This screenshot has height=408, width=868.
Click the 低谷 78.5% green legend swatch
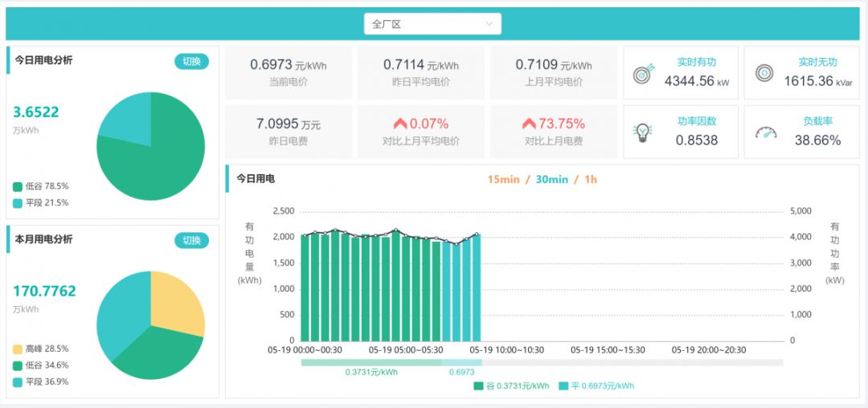[18, 186]
